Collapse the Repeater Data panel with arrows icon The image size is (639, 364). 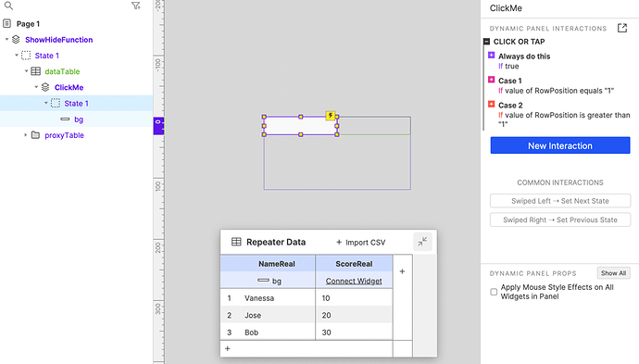(x=422, y=242)
